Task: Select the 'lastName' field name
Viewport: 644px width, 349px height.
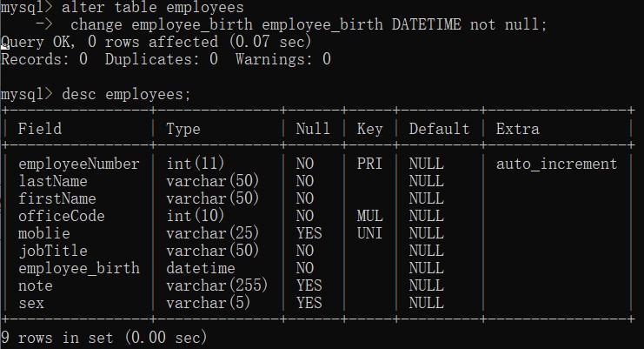Action: pos(53,181)
